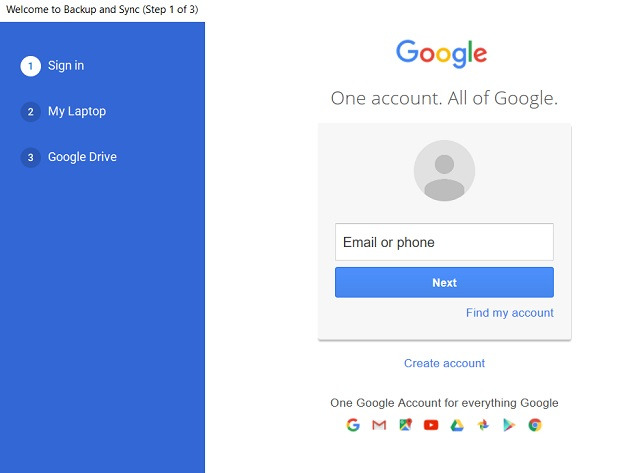Click the step 1 circle in sidebar
This screenshot has height=473, width=640.
tap(31, 66)
